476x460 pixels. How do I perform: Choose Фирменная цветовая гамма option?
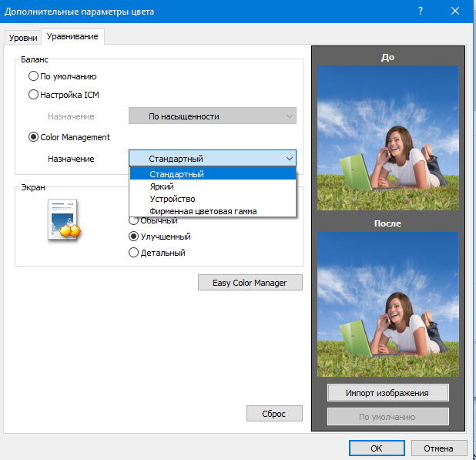tap(213, 211)
